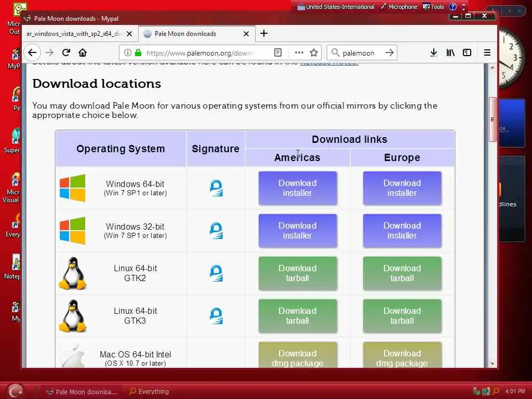This screenshot has width=532, height=399.
Task: Open signature for Windows 32-bit
Action: point(216,231)
